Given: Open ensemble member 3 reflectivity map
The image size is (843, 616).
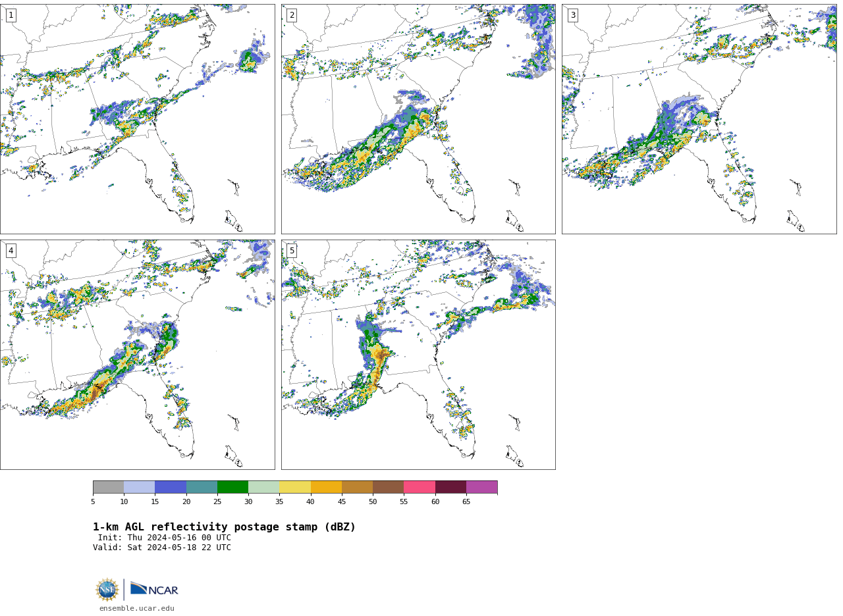Looking at the screenshot, I should click(x=699, y=119).
